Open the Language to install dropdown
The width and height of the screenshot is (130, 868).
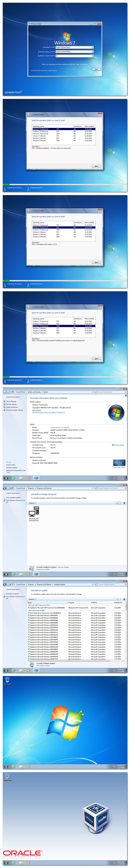point(74,47)
